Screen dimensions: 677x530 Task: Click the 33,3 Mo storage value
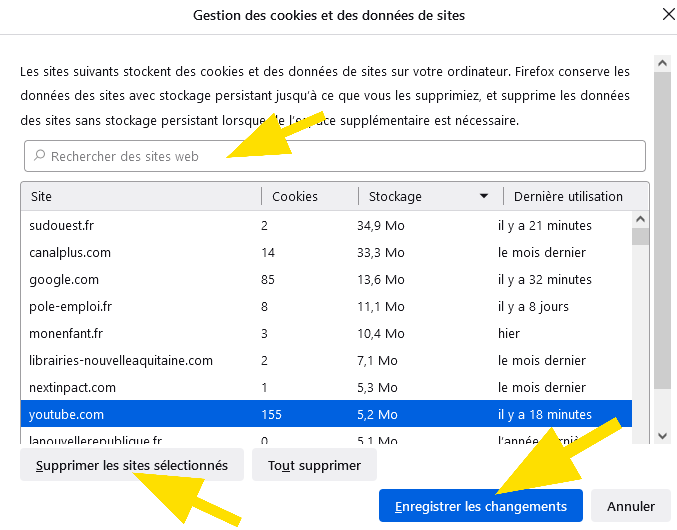point(380,252)
